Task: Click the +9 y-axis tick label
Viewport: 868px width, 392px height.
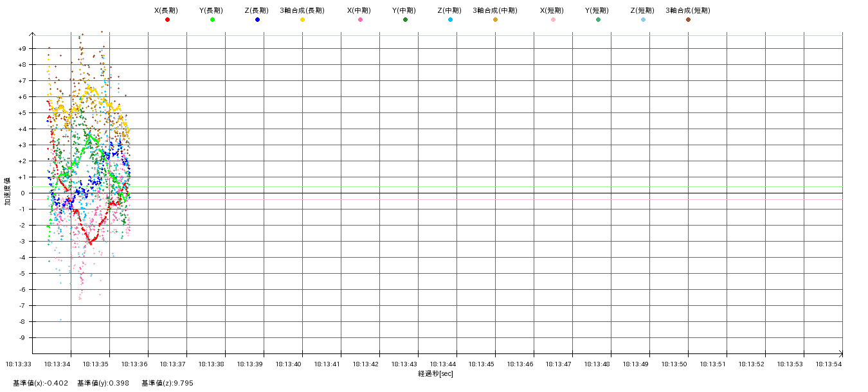Action: pos(23,49)
